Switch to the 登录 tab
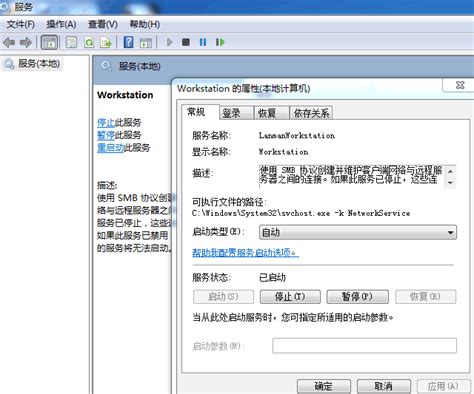 click(x=236, y=113)
